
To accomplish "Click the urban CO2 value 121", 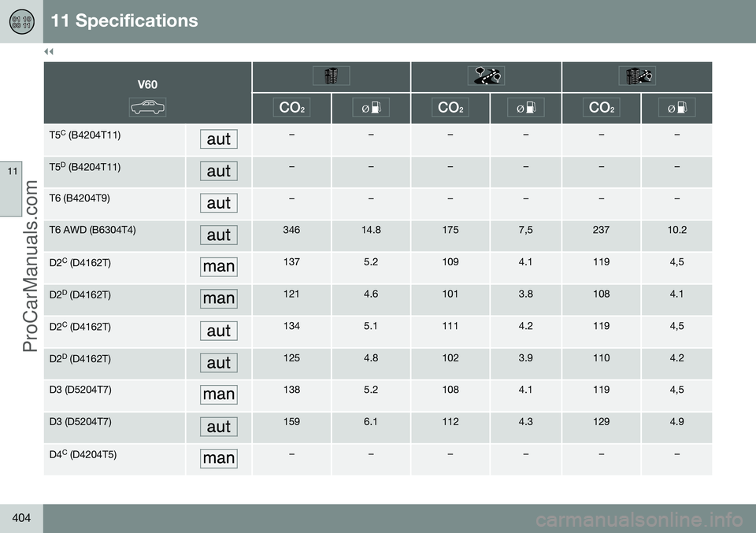I will (291, 294).
